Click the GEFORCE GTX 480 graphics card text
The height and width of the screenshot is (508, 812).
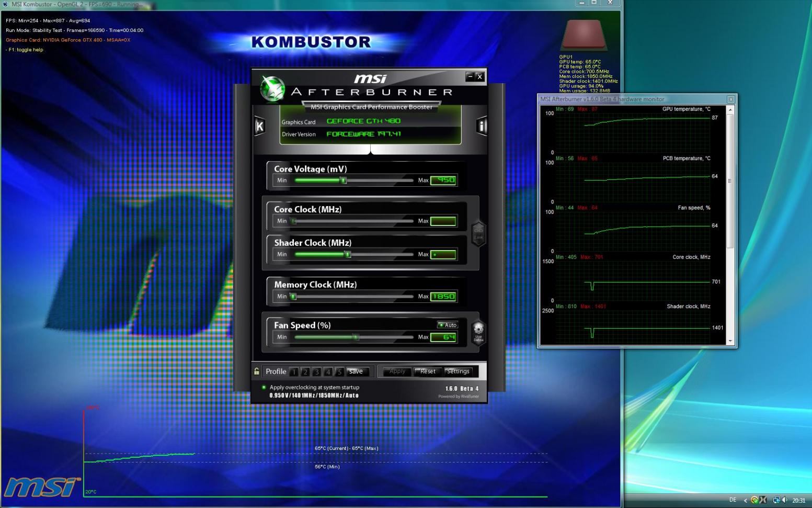pyautogui.click(x=363, y=121)
